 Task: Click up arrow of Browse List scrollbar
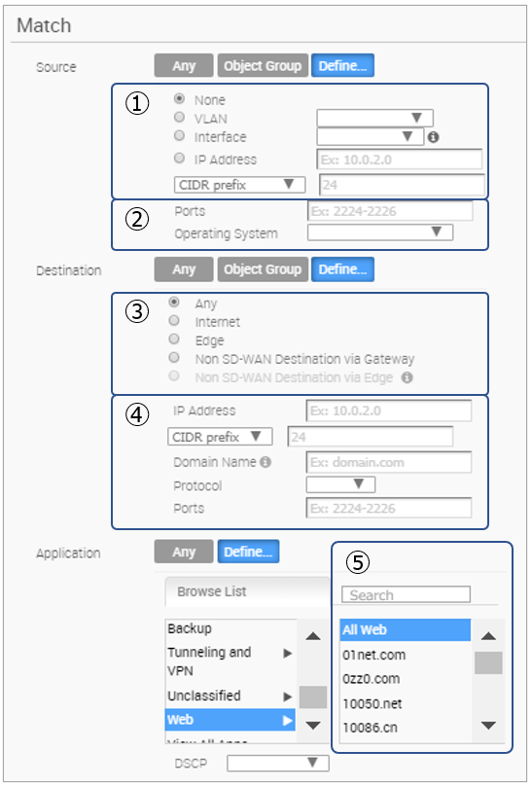pos(313,636)
